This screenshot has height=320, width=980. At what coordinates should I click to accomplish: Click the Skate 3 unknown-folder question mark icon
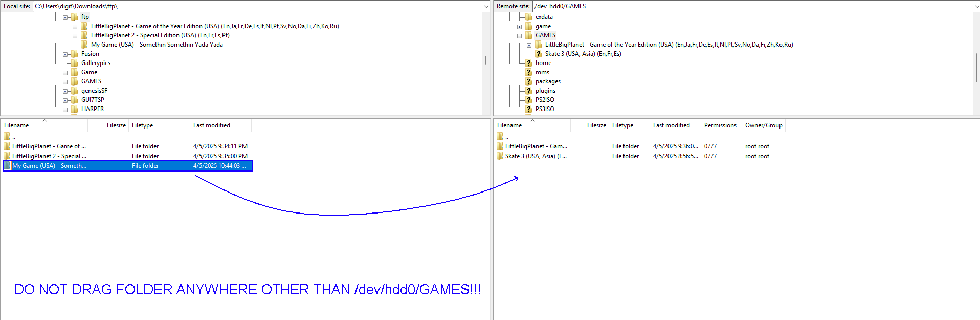tap(539, 54)
